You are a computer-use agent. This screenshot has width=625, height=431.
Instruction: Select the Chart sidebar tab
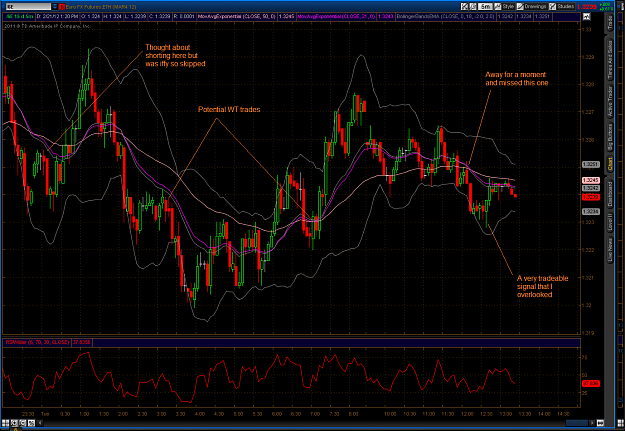(609, 165)
